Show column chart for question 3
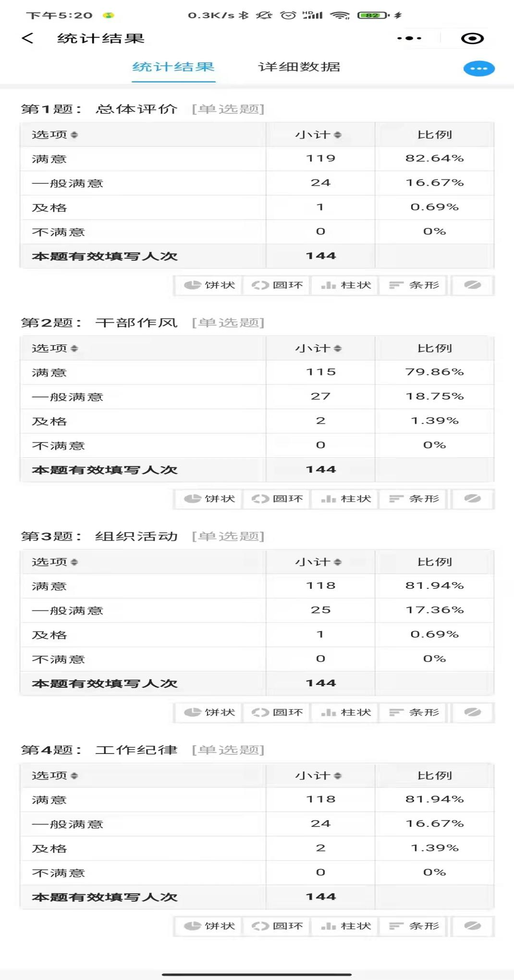This screenshot has width=514, height=980. click(345, 712)
